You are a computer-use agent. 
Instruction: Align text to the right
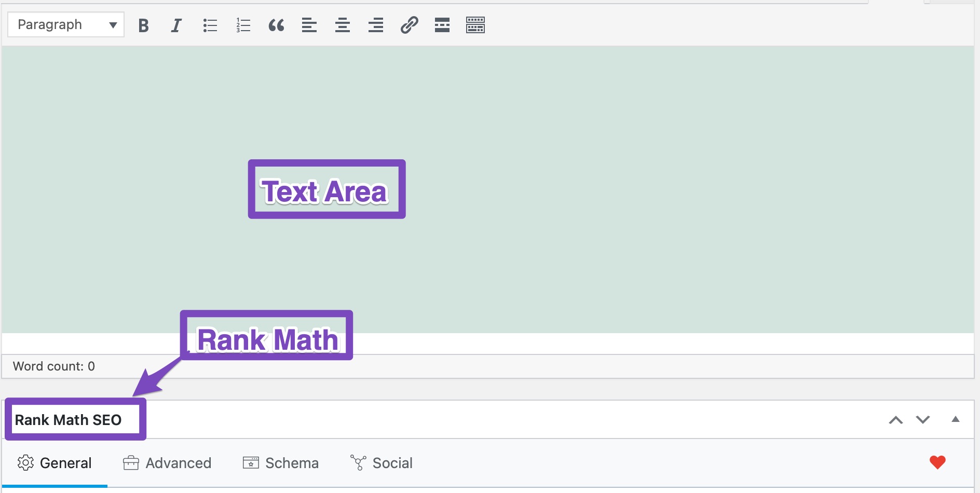pos(376,24)
